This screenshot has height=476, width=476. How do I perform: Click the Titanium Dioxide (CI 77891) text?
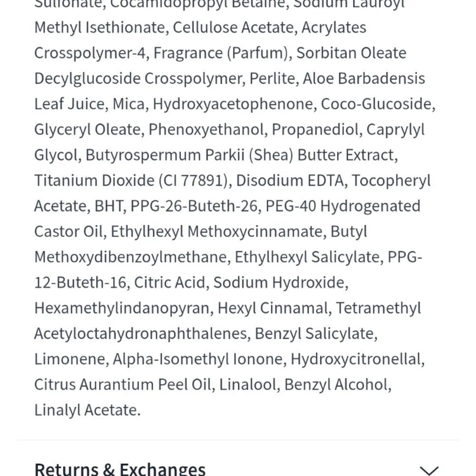click(x=129, y=181)
